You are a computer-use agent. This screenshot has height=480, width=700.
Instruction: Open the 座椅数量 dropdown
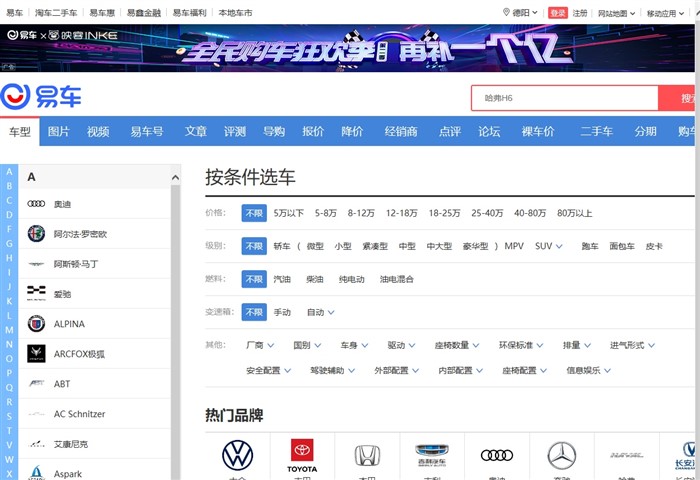coord(457,345)
